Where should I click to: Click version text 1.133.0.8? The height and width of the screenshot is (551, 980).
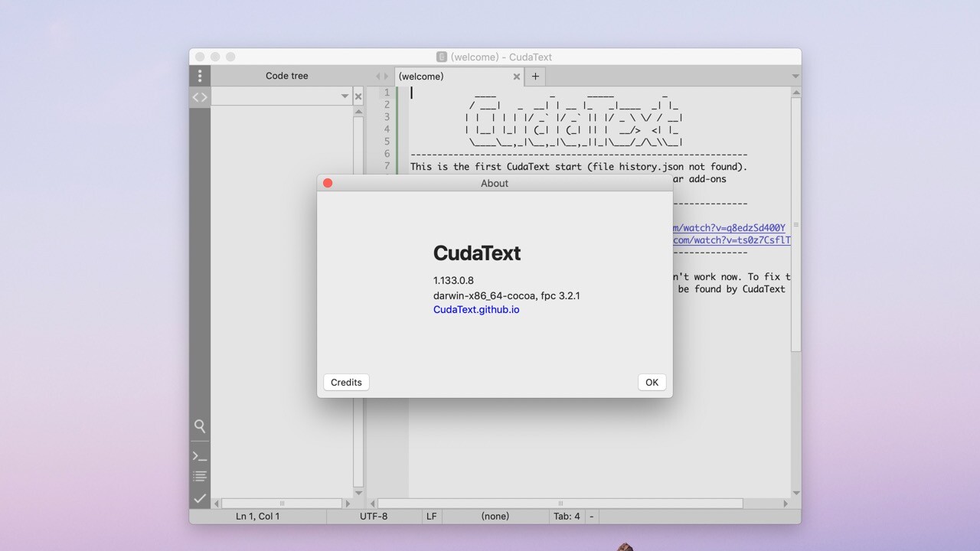pos(453,281)
